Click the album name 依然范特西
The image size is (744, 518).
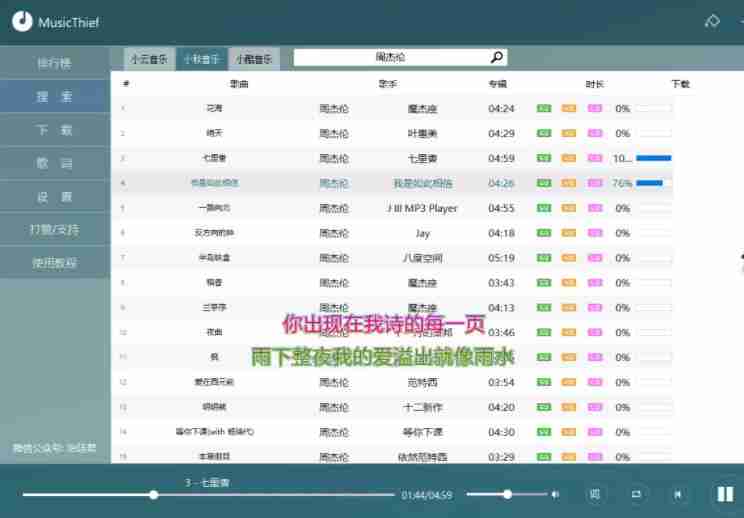coord(422,457)
